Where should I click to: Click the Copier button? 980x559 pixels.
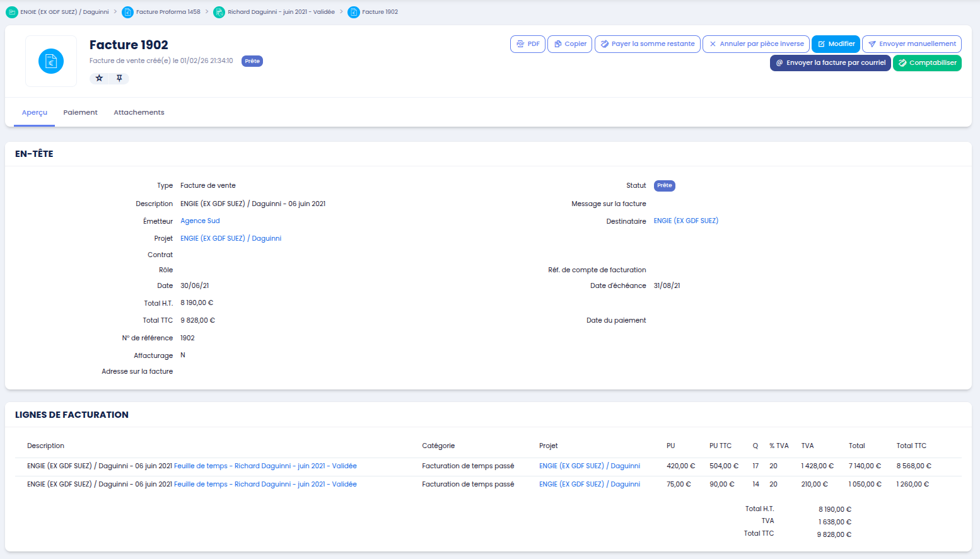coord(569,44)
